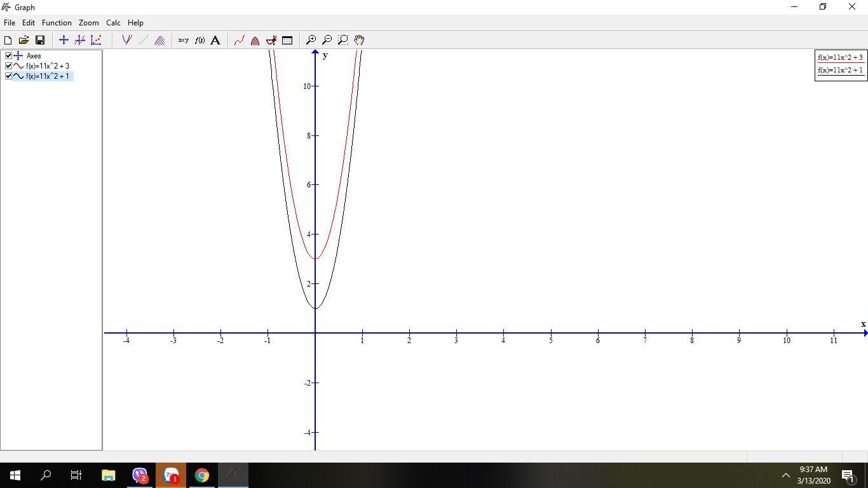Open Google Chrome from the taskbar
The width and height of the screenshot is (868, 488).
202,475
